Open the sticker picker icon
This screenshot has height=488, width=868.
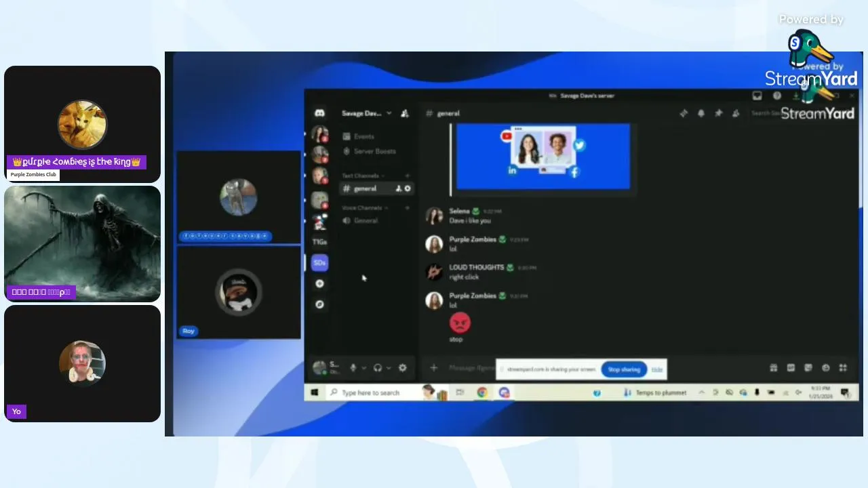click(x=808, y=368)
